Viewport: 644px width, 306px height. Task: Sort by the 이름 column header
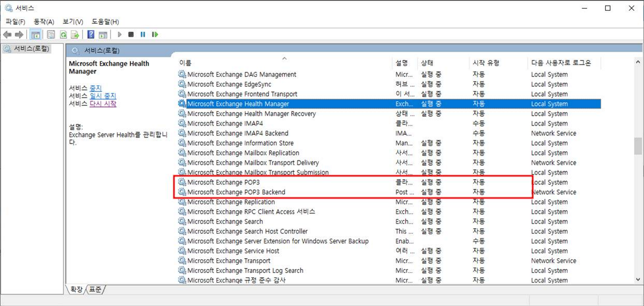click(285, 63)
